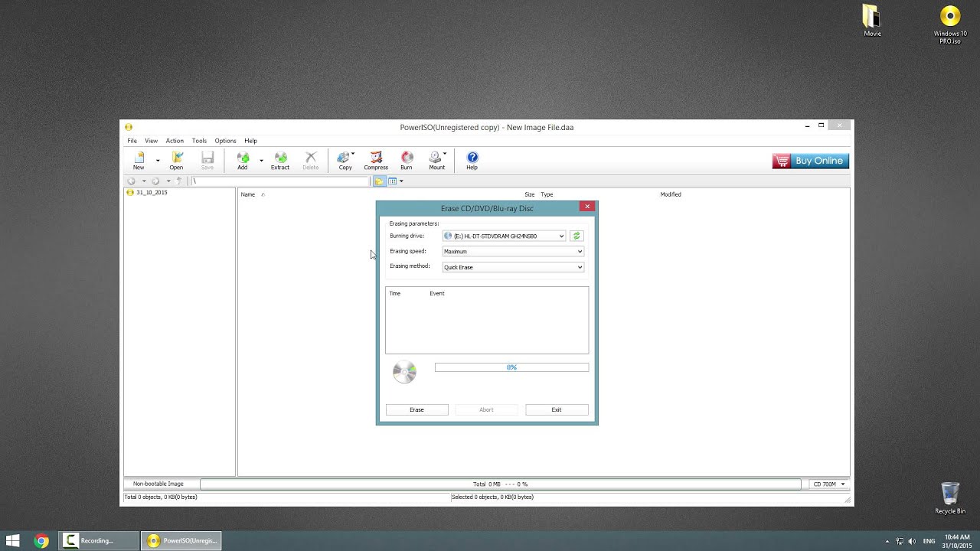Click the Event column in event log
This screenshot has width=980, height=551.
click(437, 293)
